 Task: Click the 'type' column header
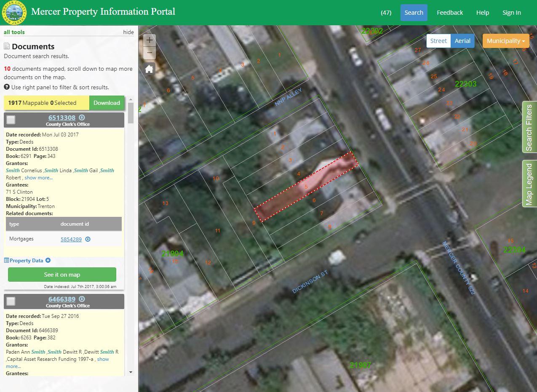14,224
